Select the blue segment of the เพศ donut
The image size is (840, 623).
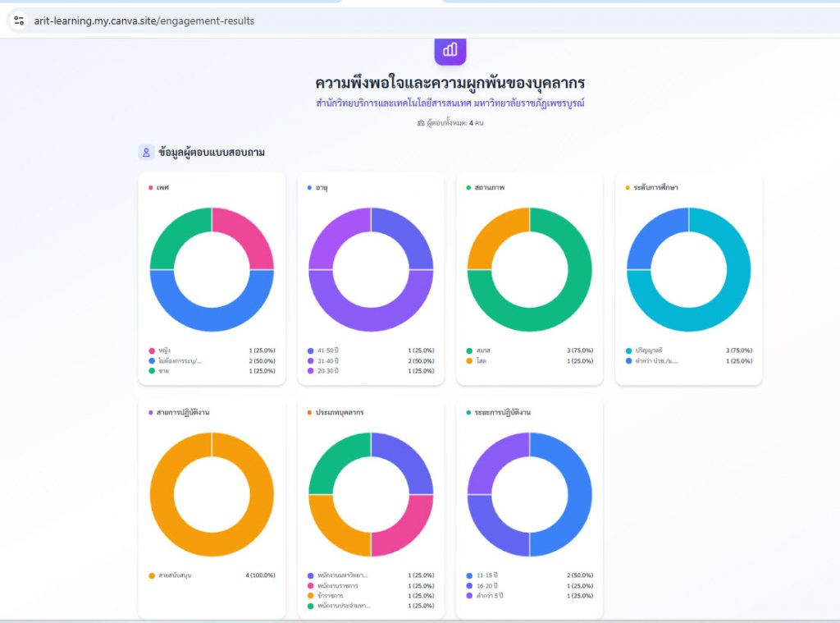[212, 310]
